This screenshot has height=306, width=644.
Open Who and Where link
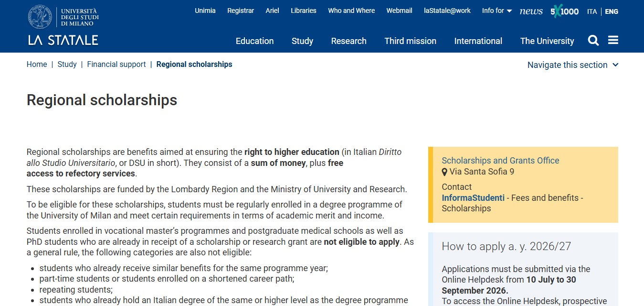click(351, 11)
